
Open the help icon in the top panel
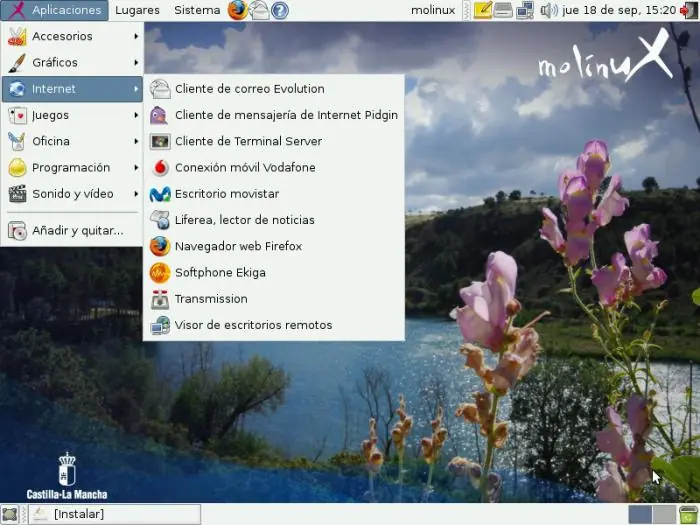pyautogui.click(x=280, y=10)
